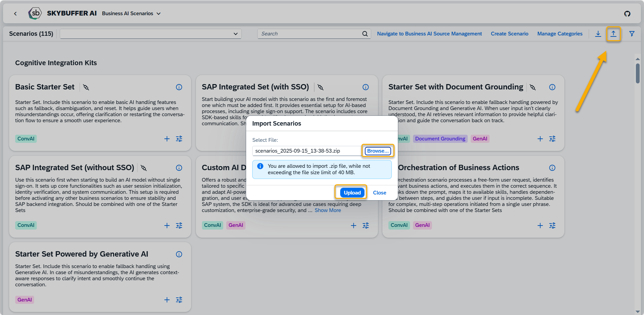Open settings for Starter Set Powered by Generative AI
This screenshot has width=644, height=315.
pos(179,300)
